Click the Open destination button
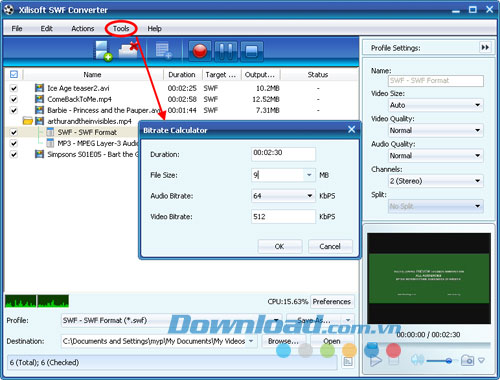This screenshot has width=500, height=380. pos(332,341)
